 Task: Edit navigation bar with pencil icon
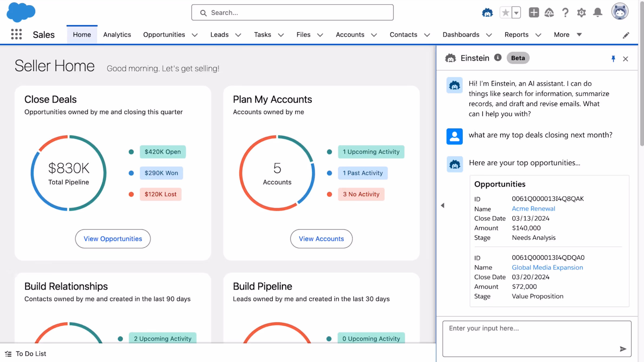point(626,35)
